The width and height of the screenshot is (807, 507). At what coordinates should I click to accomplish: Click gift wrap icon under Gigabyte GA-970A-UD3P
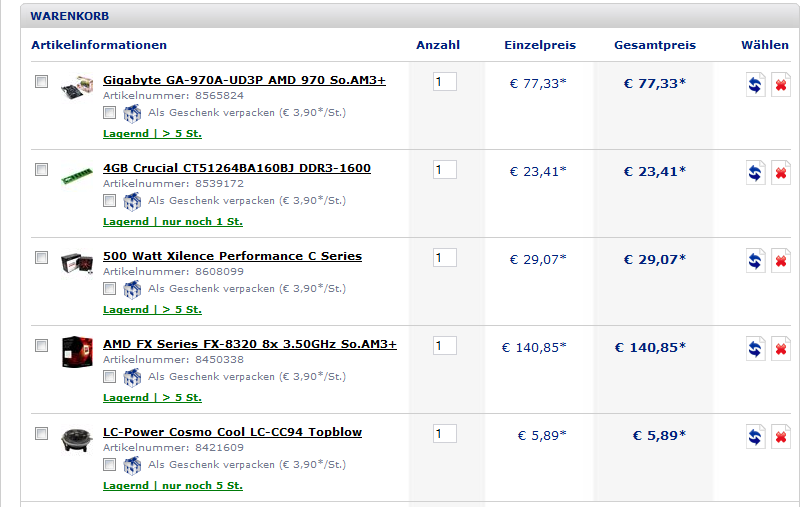click(132, 113)
